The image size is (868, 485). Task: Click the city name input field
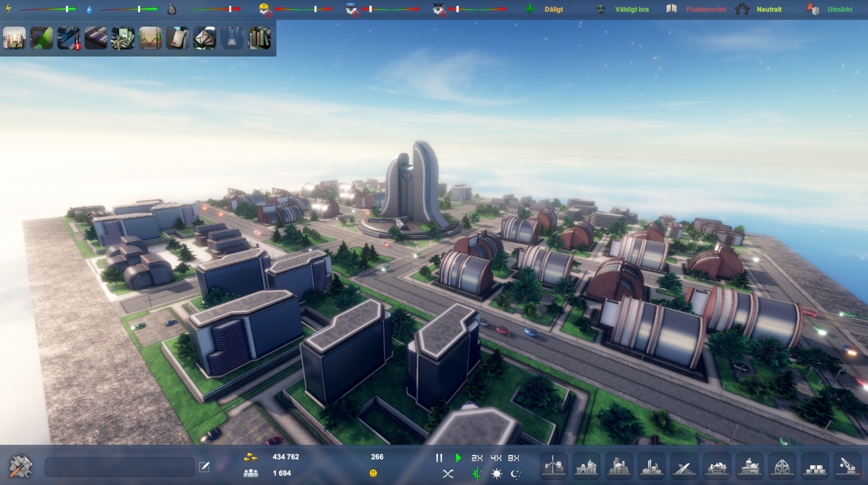120,467
